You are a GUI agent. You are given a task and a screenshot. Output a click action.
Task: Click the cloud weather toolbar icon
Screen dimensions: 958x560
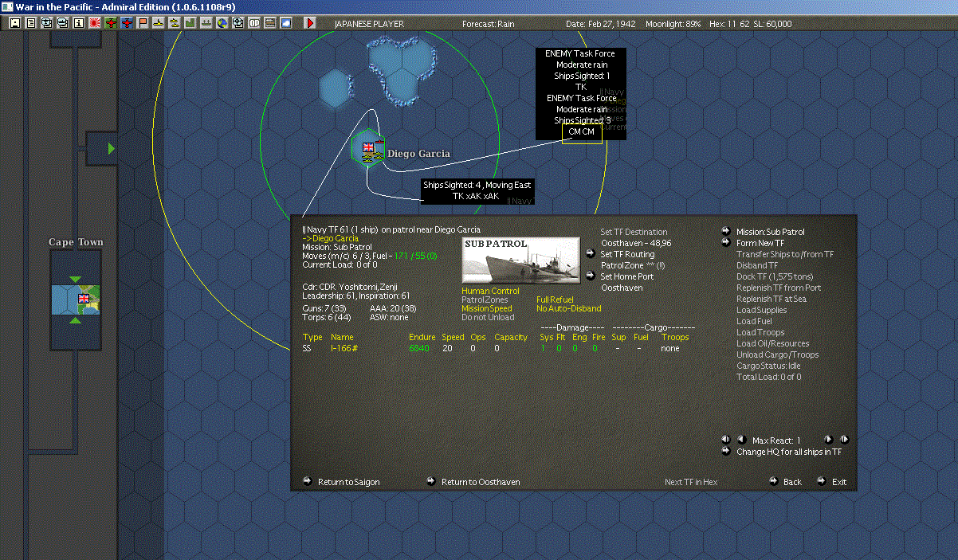click(x=286, y=24)
